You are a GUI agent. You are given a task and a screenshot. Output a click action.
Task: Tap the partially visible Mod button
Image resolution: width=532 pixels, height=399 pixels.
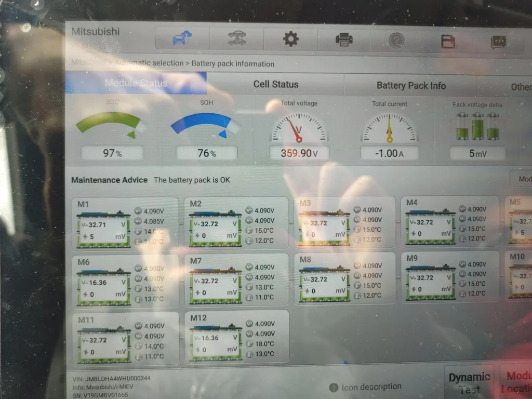[522, 179]
